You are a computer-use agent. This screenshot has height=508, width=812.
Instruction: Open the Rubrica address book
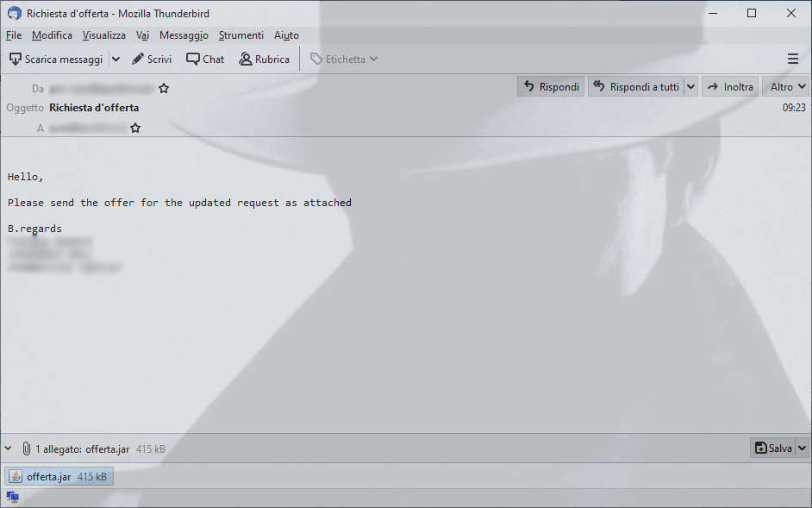[x=264, y=60]
